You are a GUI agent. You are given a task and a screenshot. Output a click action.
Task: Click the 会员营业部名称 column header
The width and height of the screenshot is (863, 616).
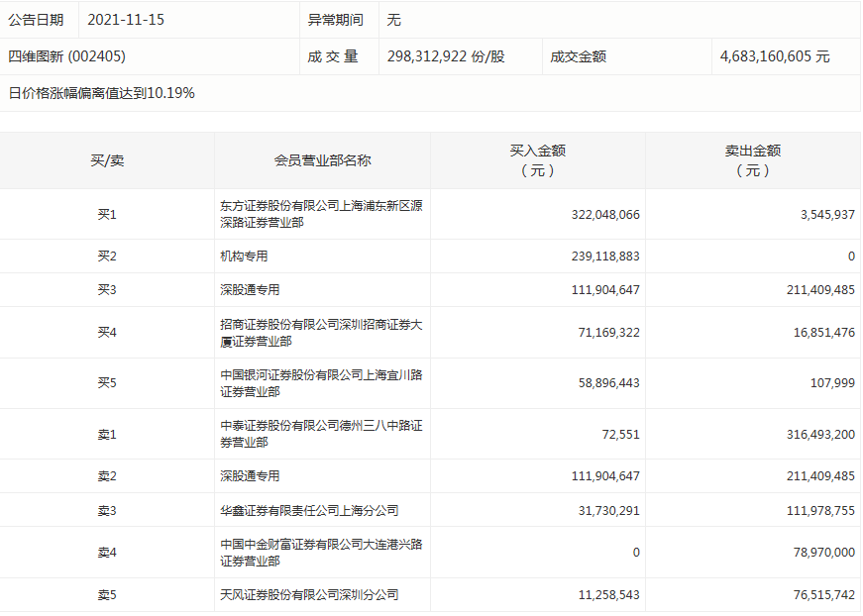pos(323,160)
